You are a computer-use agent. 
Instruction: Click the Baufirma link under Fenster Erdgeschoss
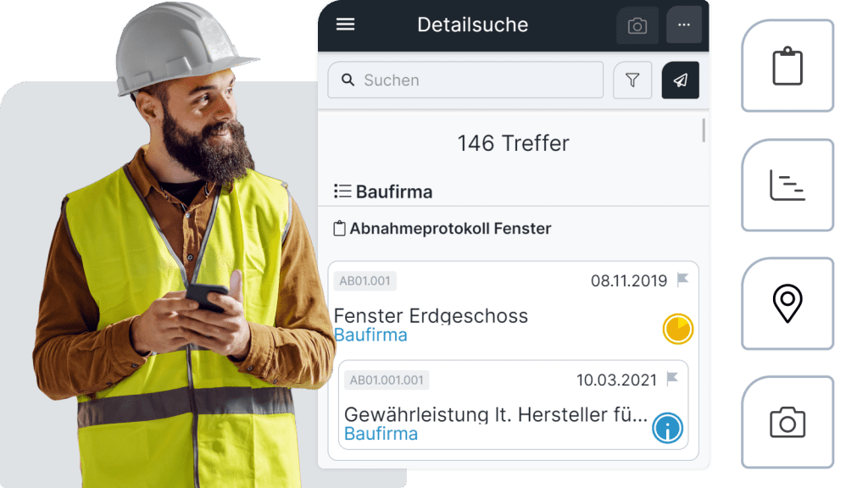point(370,335)
